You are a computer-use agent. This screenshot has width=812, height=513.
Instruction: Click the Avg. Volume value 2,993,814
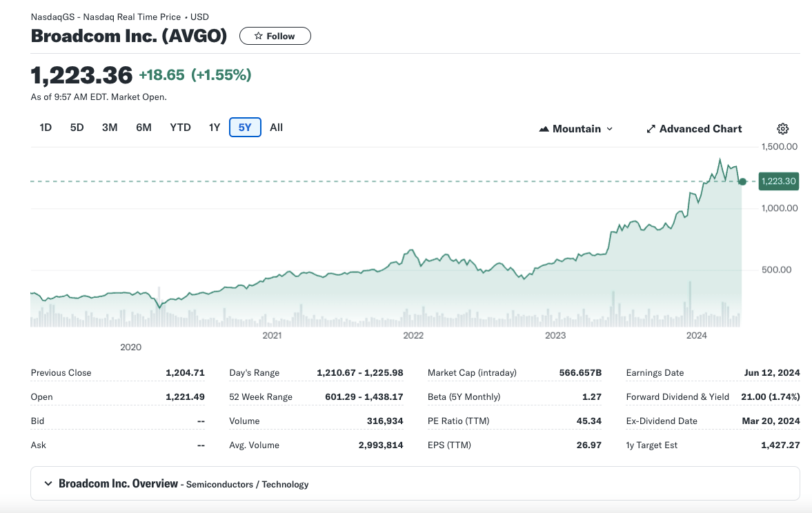381,445
